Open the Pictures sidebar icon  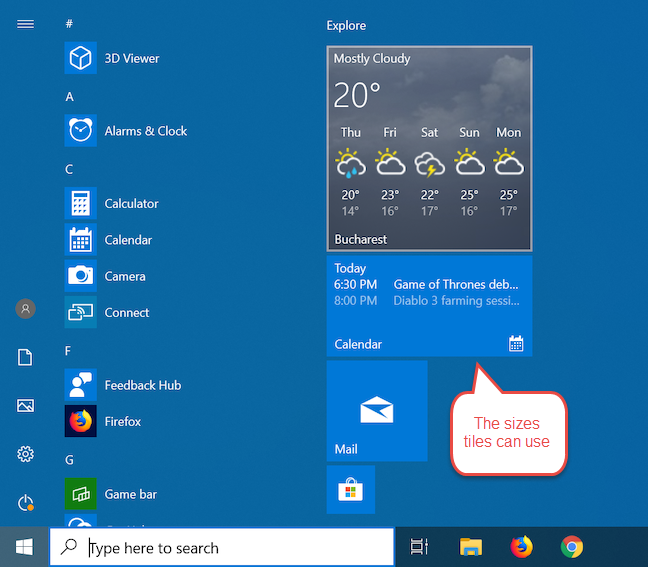click(25, 405)
